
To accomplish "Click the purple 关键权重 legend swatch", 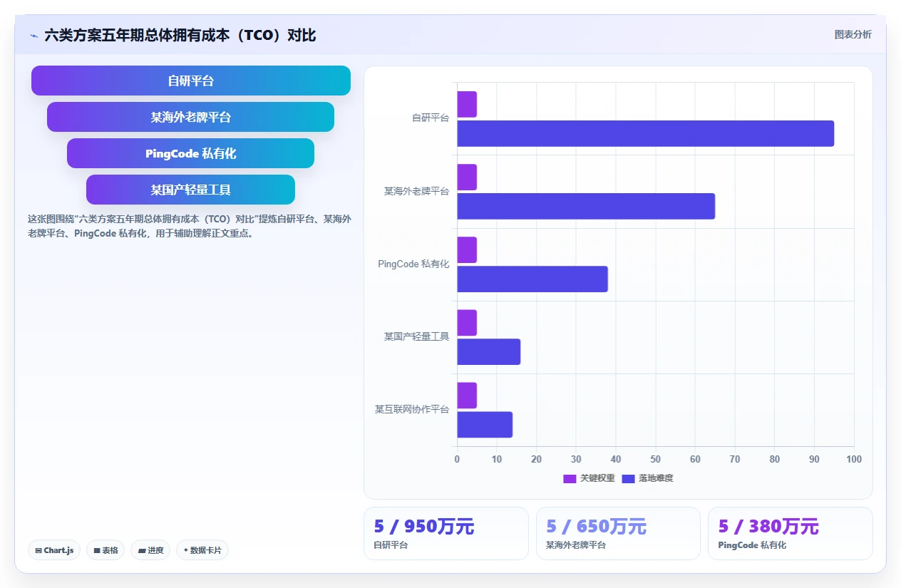I will click(x=570, y=478).
